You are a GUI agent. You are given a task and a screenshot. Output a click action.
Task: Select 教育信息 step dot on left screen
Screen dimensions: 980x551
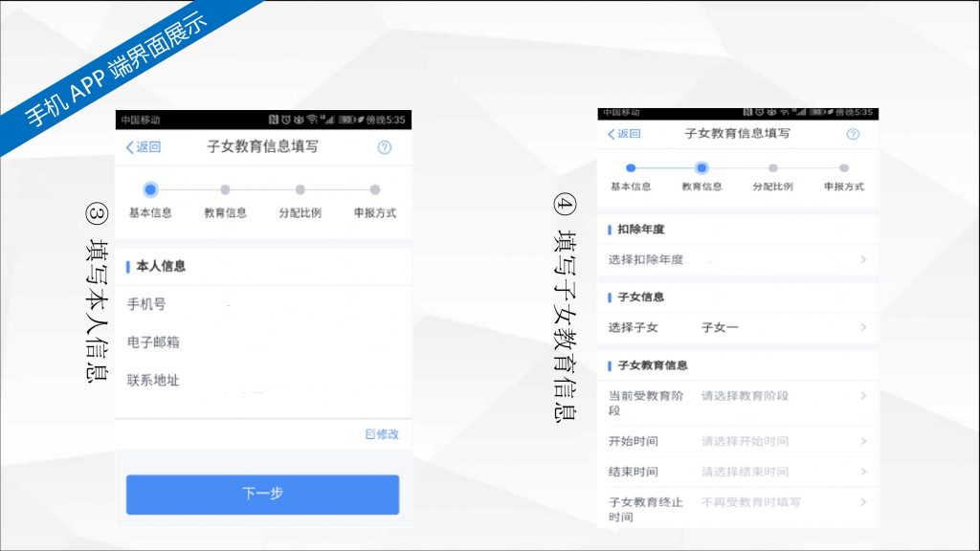225,189
